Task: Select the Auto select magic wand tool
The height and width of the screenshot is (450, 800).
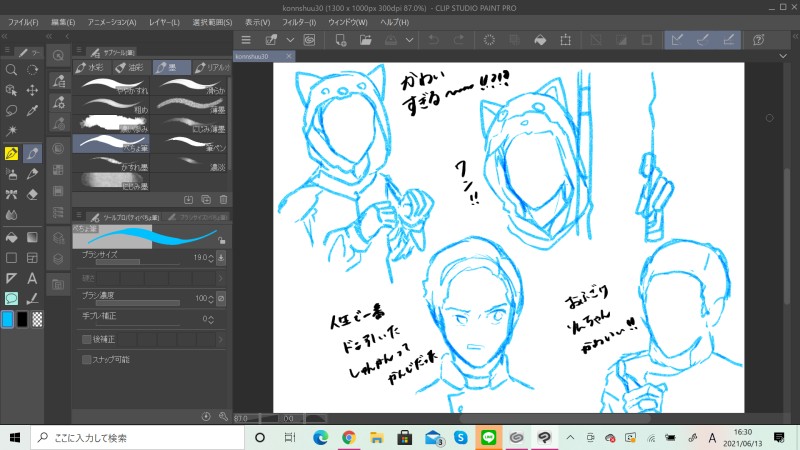Action: (x=11, y=131)
